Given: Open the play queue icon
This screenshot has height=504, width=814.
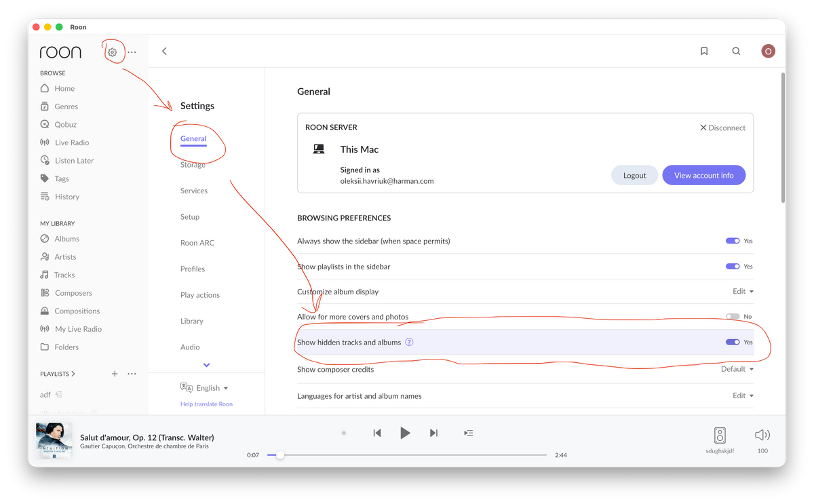Looking at the screenshot, I should point(468,433).
